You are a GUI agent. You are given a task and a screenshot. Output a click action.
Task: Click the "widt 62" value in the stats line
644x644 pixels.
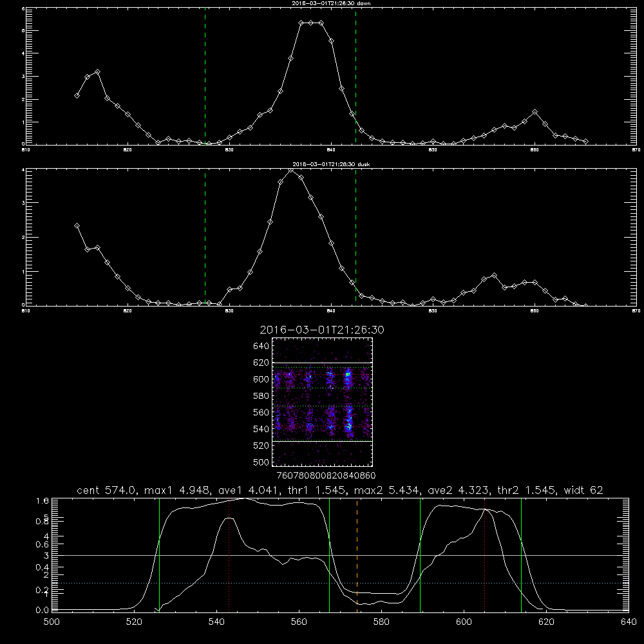[583, 490]
